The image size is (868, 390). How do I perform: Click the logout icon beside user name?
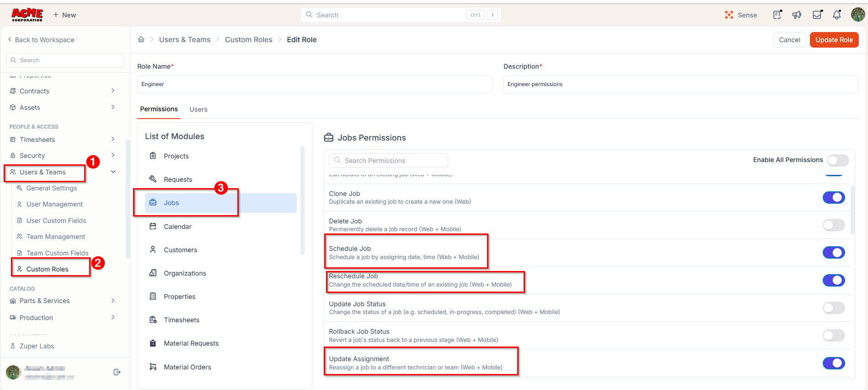click(x=117, y=372)
